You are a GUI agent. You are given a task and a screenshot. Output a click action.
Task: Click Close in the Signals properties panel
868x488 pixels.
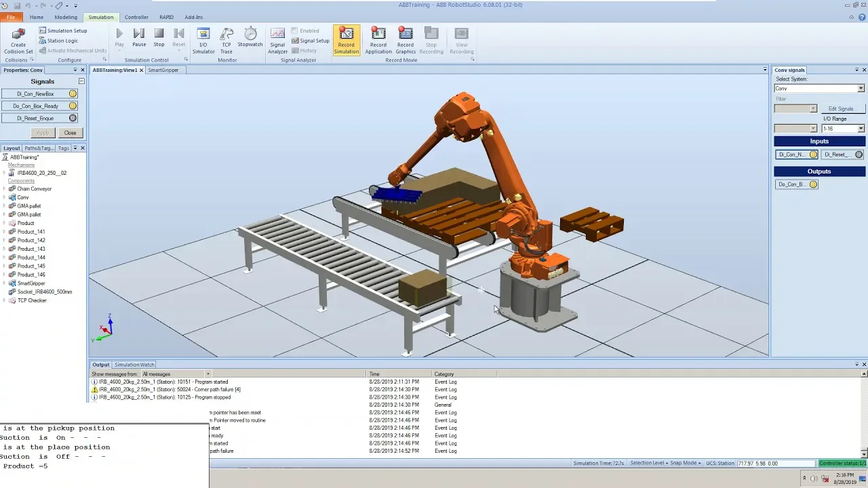point(70,133)
